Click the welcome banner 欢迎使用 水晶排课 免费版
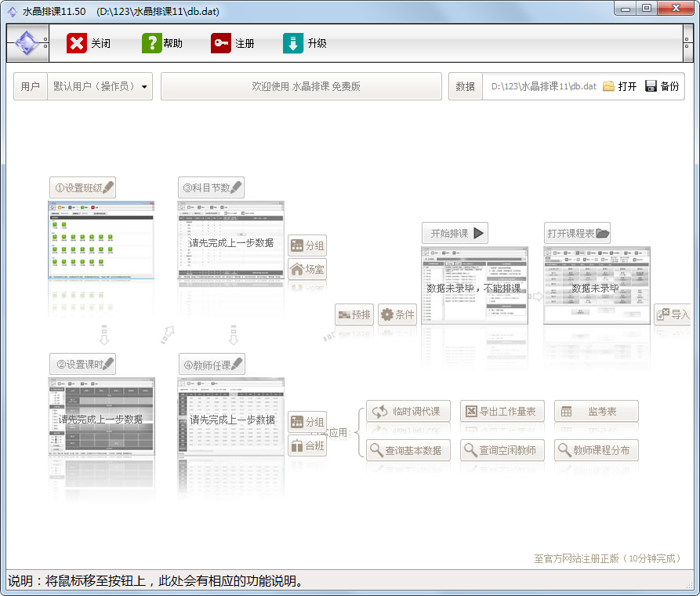700x596 pixels. pyautogui.click(x=301, y=86)
